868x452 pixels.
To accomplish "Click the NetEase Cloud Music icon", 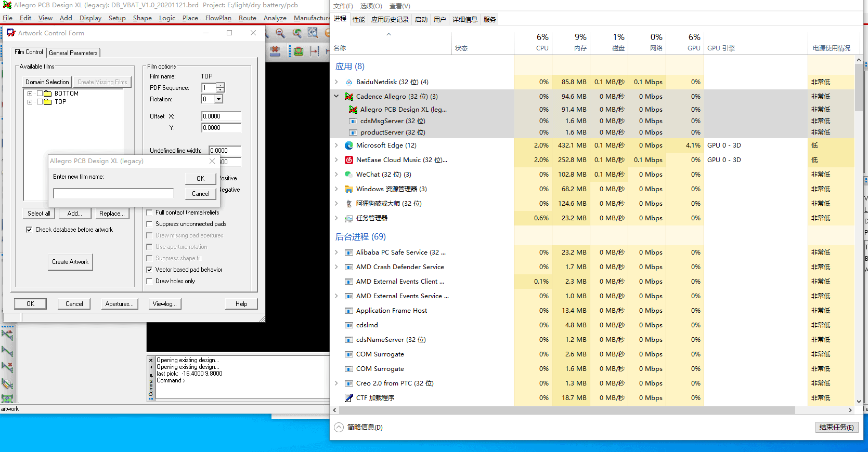I will click(349, 160).
